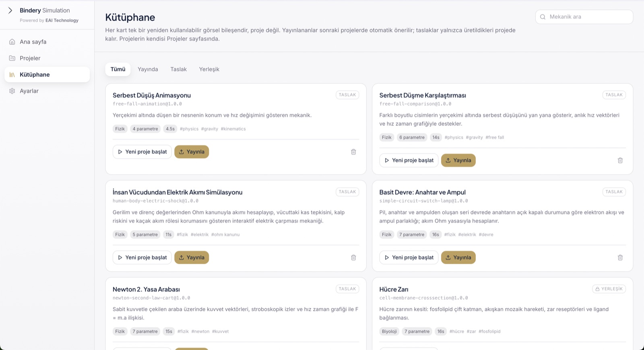Image resolution: width=644 pixels, height=350 pixels.
Task: Switch to the Yayında tab
Action: click(x=148, y=70)
